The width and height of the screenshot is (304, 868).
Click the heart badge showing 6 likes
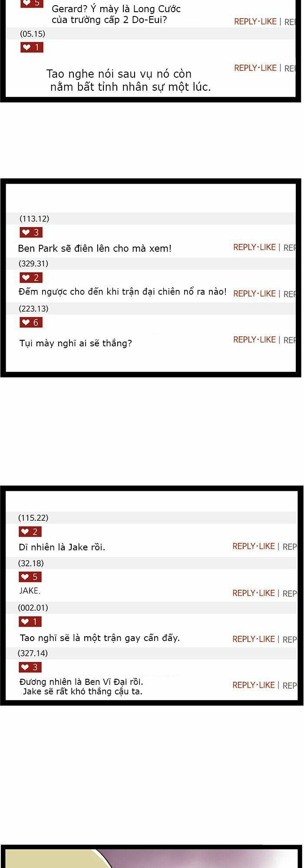pos(31,322)
